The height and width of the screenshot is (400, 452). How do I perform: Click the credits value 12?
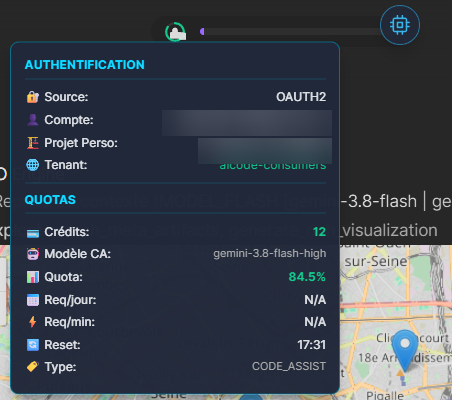click(319, 232)
